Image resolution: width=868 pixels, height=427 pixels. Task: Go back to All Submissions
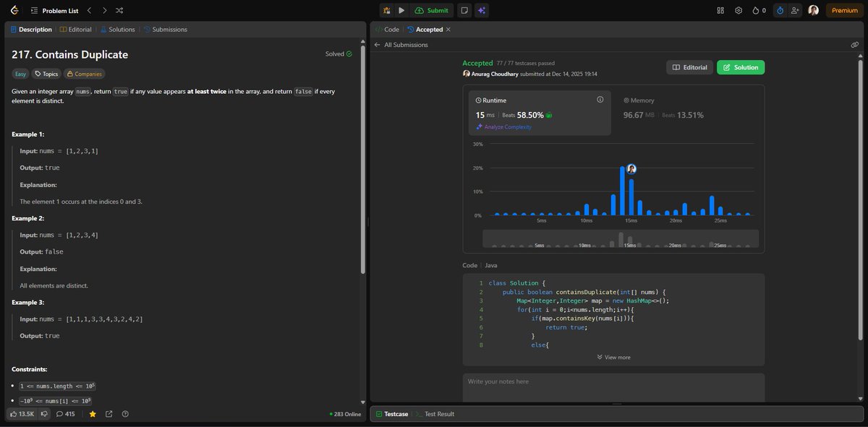coord(401,45)
